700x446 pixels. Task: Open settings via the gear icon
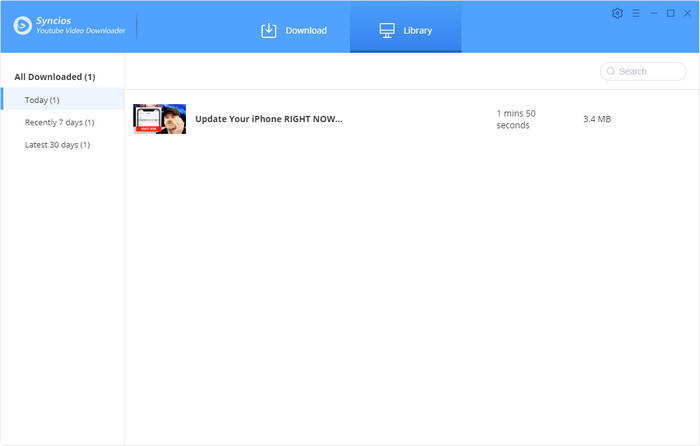(x=617, y=13)
